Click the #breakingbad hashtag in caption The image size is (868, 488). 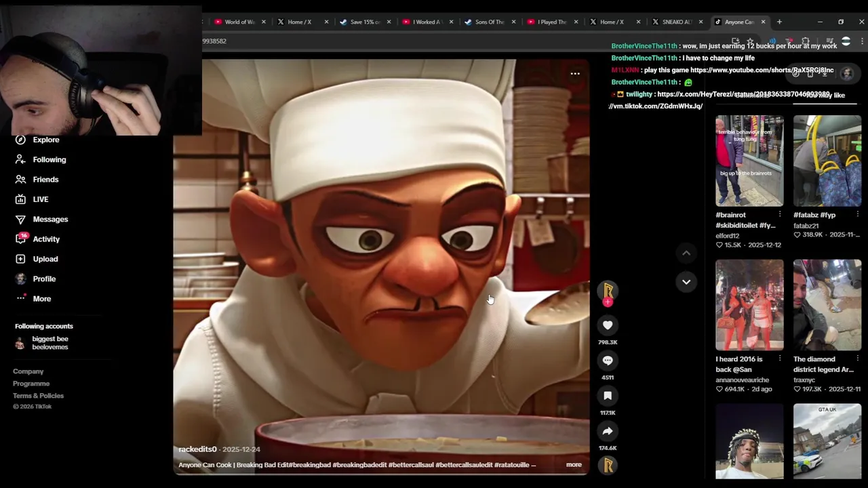click(310, 465)
